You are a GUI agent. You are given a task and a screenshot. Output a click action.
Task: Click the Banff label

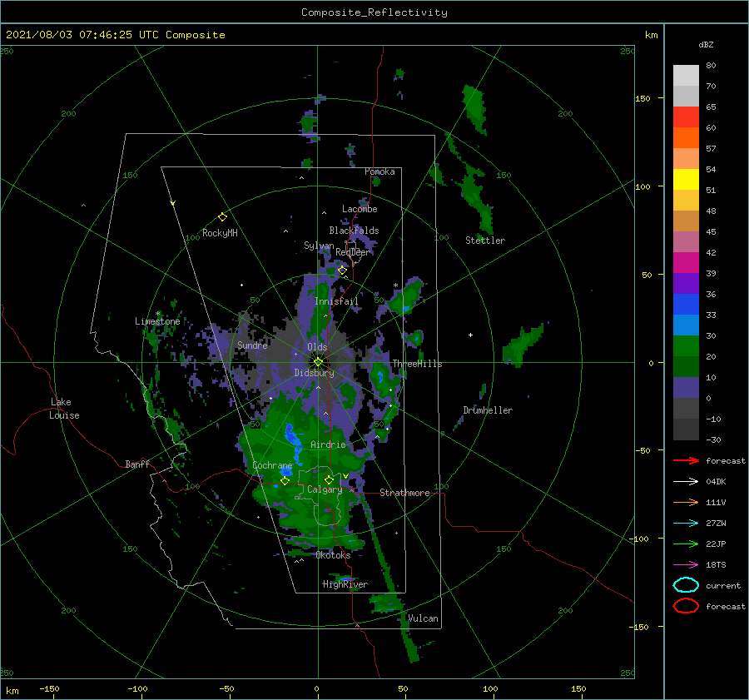[137, 464]
